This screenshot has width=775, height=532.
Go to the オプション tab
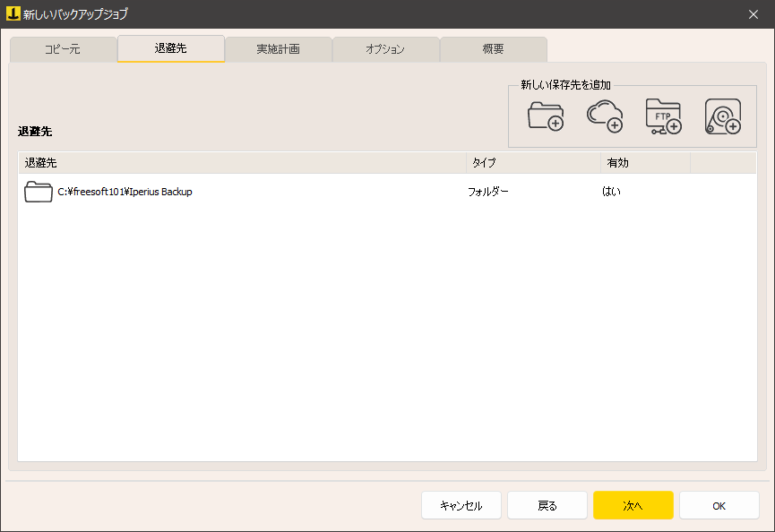point(385,49)
